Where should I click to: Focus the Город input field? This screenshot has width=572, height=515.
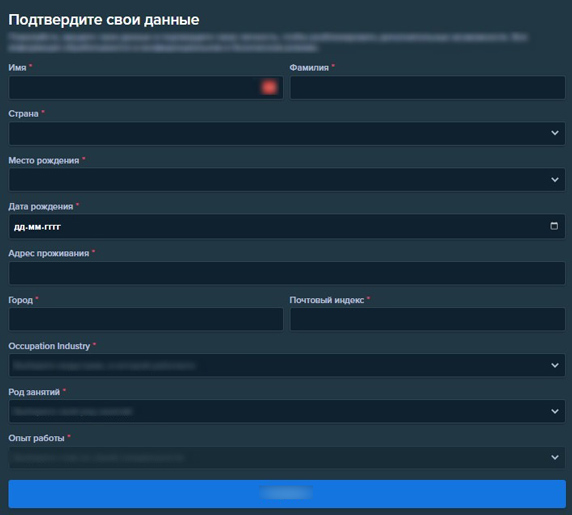[x=146, y=319]
